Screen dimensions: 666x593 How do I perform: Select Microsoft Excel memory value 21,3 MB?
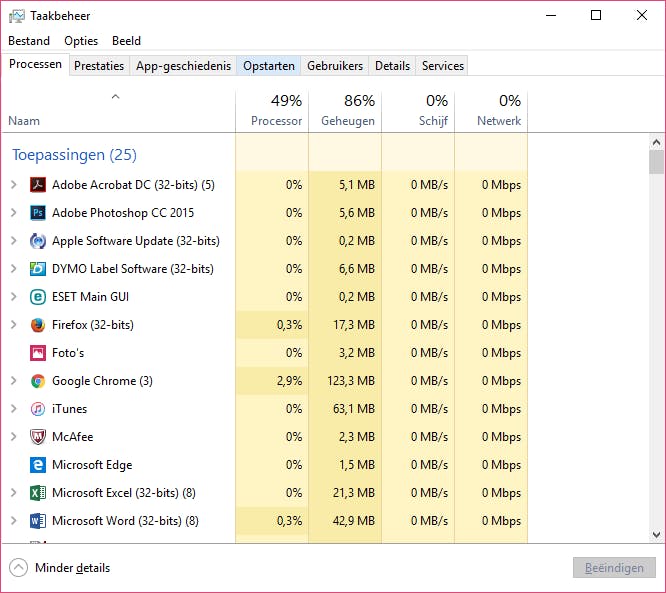click(x=354, y=493)
